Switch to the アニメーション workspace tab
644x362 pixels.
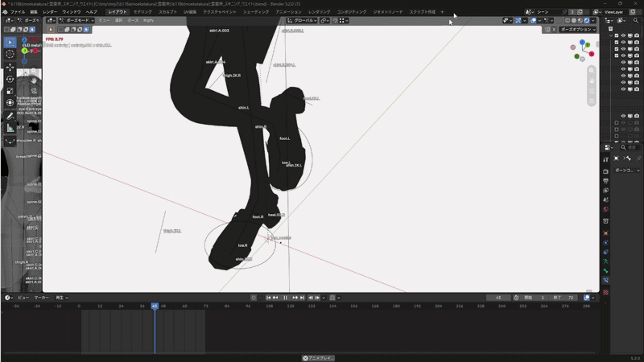pyautogui.click(x=288, y=12)
